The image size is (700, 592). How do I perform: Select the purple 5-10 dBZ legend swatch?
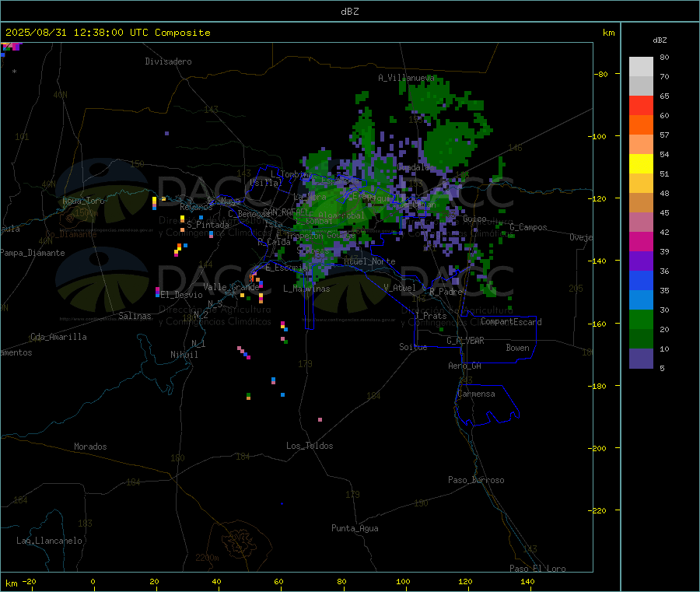click(x=641, y=359)
